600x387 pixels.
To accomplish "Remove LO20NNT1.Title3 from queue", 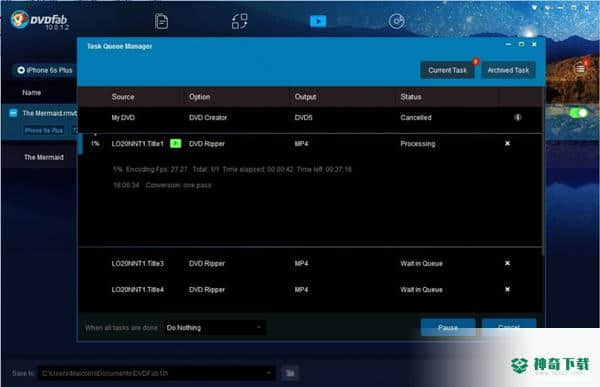I will [507, 263].
